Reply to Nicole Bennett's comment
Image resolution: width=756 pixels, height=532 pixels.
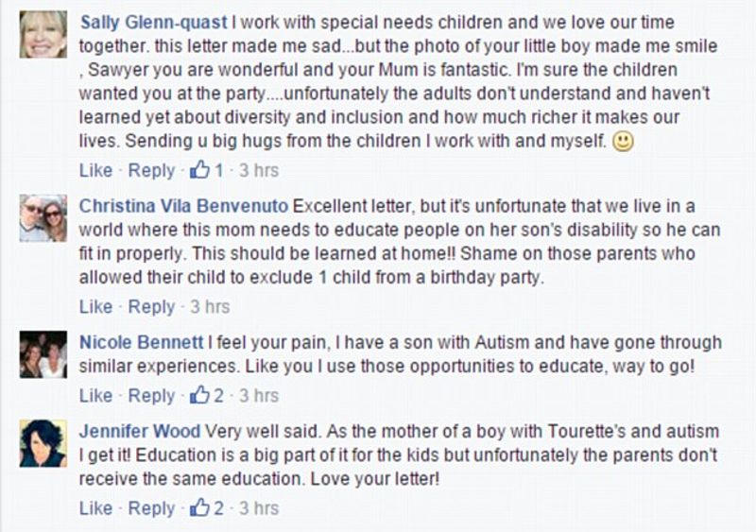(x=151, y=396)
